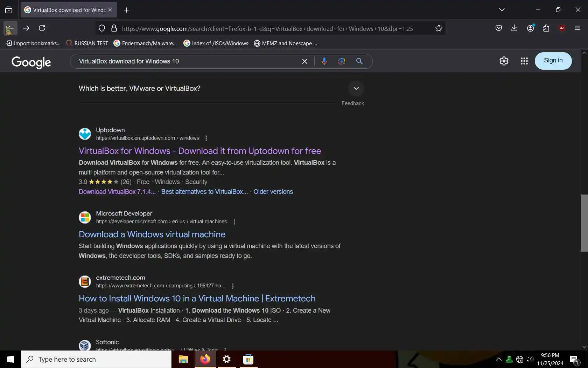This screenshot has width=588, height=368.
Task: Open Best alternatives to VirtualBox sitelink
Action: 204,192
